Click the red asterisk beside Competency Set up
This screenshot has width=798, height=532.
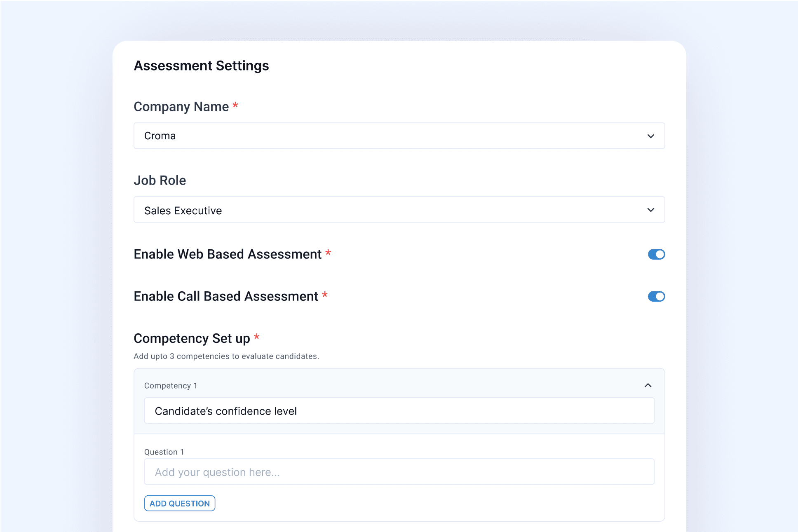tap(256, 337)
